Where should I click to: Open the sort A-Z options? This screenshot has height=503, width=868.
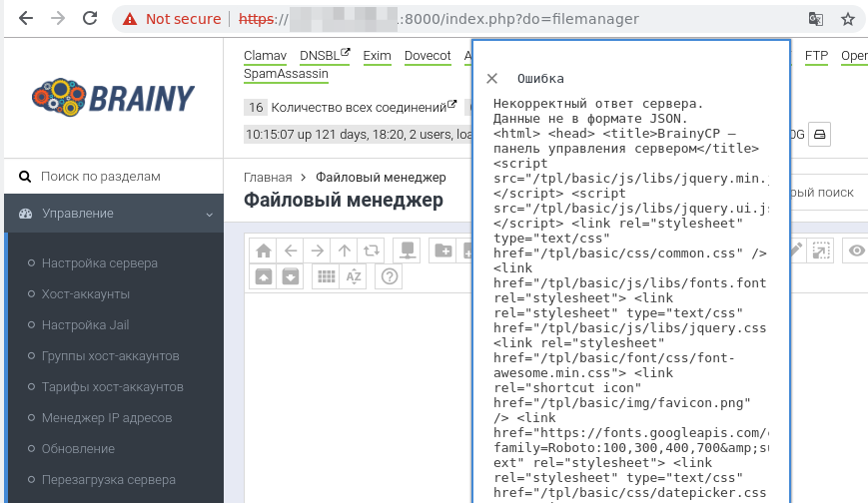coord(353,276)
